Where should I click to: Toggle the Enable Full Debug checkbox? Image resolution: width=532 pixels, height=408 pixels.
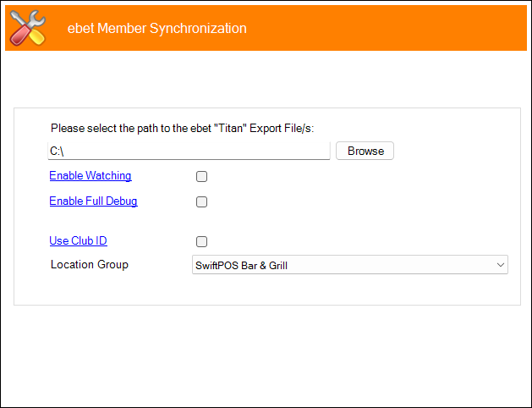(201, 202)
